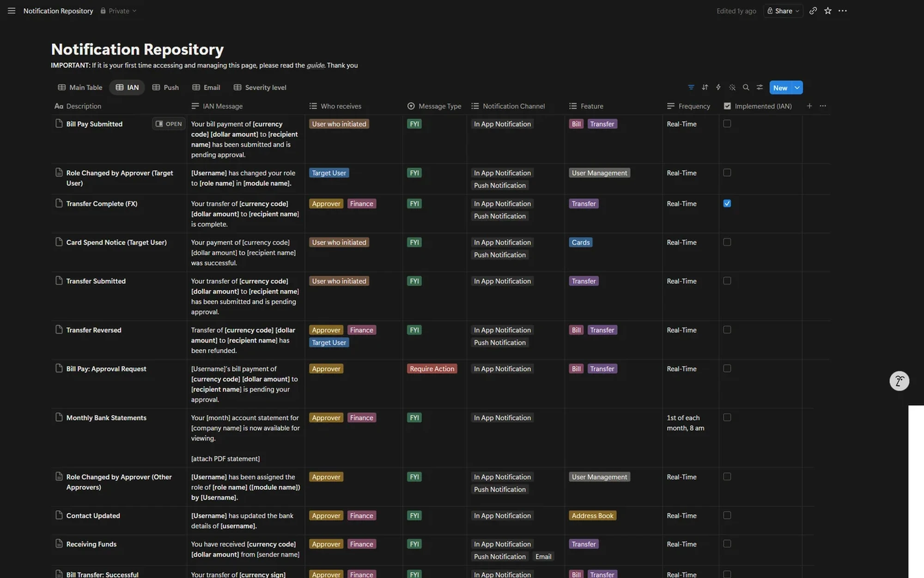The width and height of the screenshot is (924, 578).
Task: Open Bill Pay Submitted with OPEN button
Action: tap(169, 124)
